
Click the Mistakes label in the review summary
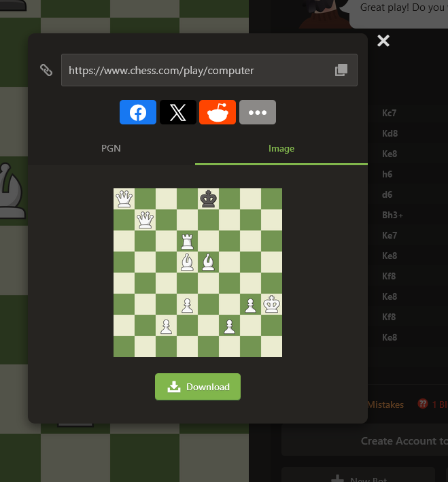coord(385,404)
